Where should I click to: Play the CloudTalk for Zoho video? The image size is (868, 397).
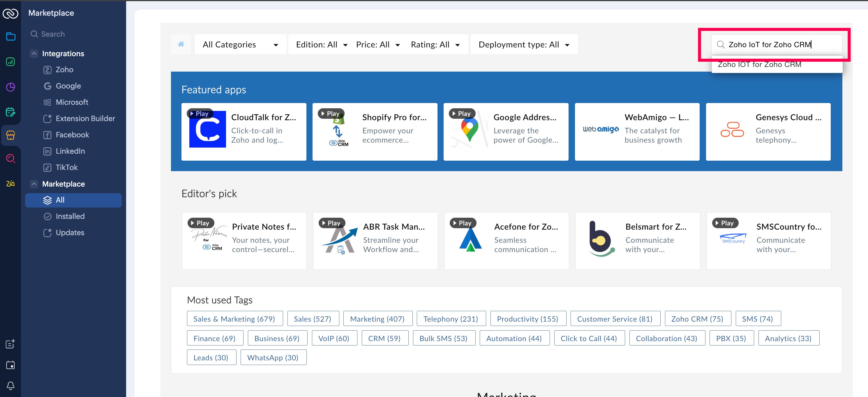click(x=200, y=114)
